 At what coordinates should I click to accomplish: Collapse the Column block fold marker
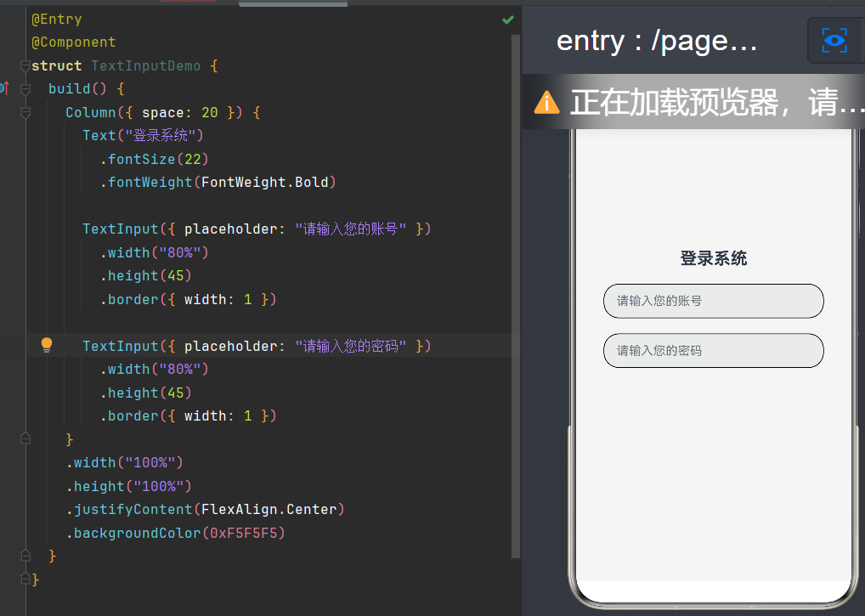click(25, 112)
